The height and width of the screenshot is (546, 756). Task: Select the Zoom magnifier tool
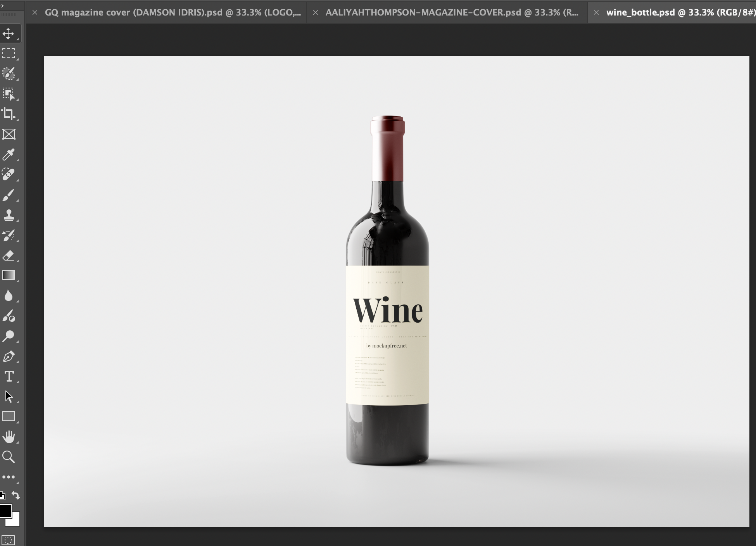(x=9, y=457)
